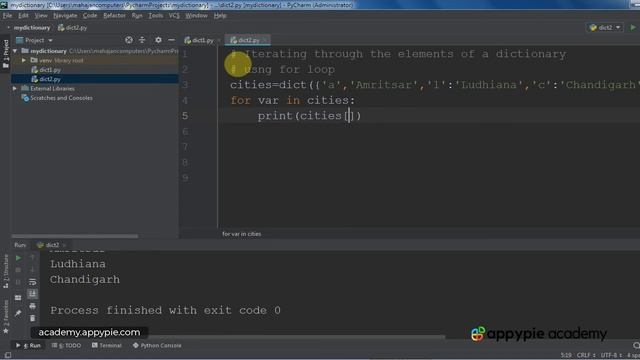This screenshot has width=640, height=360.
Task: Open the Code menu
Action: pyautogui.click(x=90, y=16)
